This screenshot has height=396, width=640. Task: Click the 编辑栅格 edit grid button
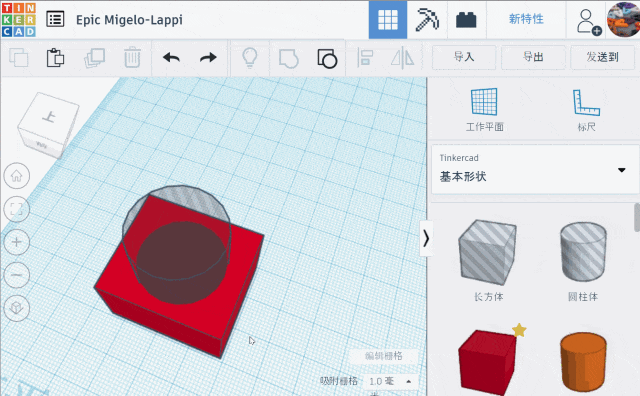click(x=384, y=356)
